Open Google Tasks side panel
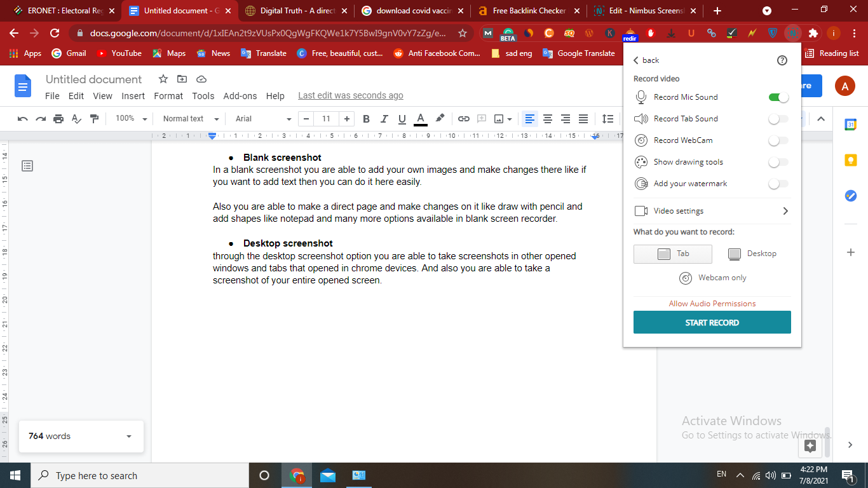The image size is (868, 488). 851,196
